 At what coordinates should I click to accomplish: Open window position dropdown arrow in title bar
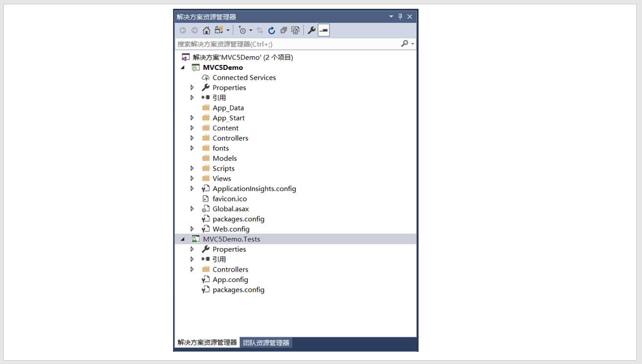coord(391,17)
